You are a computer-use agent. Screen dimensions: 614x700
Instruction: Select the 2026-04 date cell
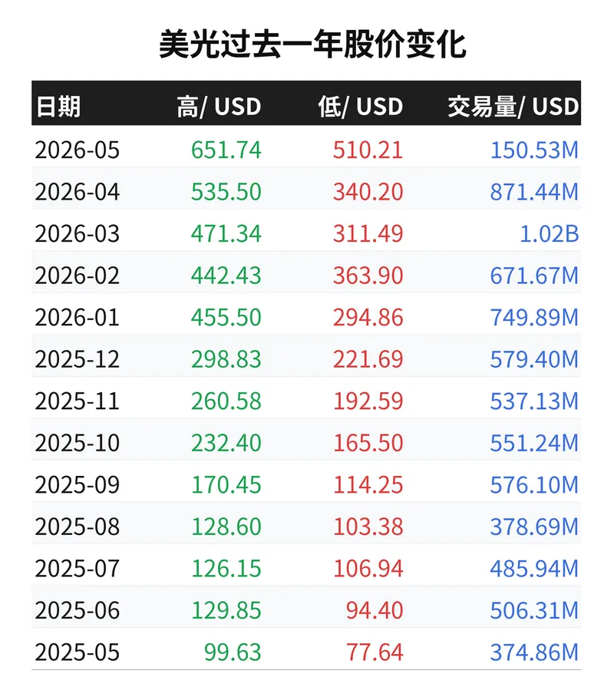tap(78, 192)
